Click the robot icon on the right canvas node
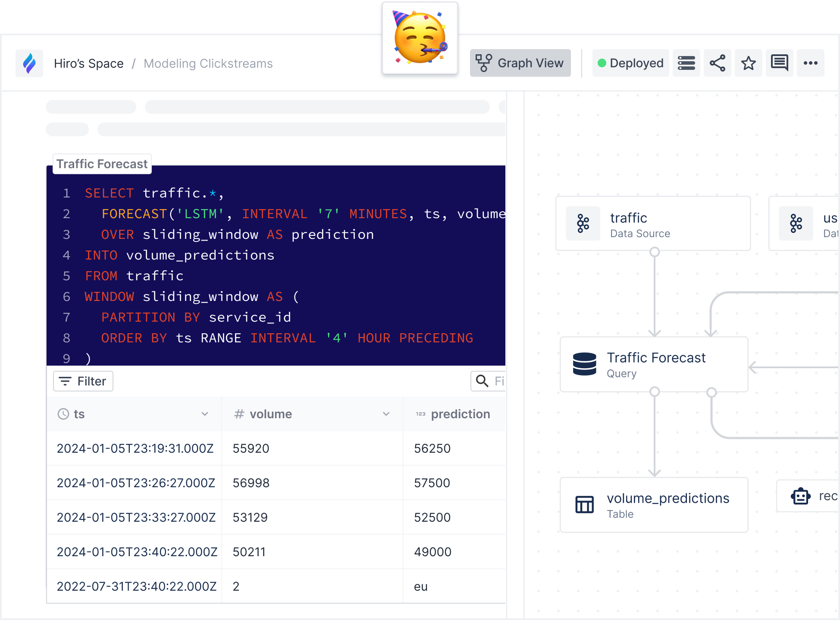 800,496
